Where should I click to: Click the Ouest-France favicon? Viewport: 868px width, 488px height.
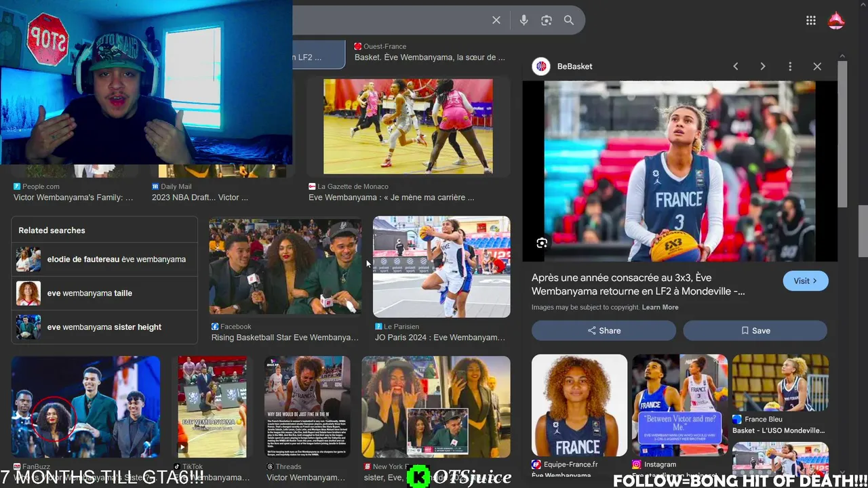(358, 46)
